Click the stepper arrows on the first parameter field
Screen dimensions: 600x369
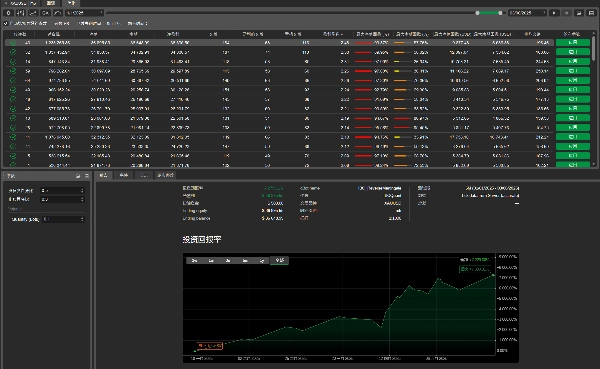pos(82,190)
